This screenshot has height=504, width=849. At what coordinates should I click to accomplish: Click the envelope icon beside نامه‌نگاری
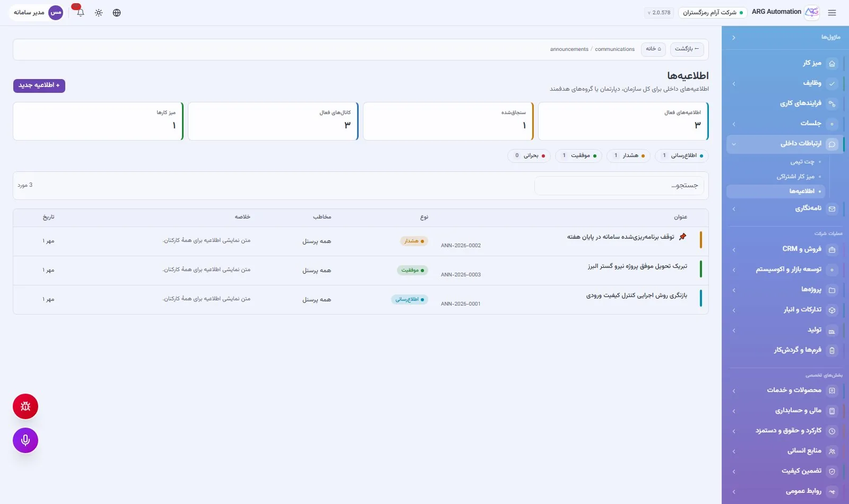point(832,209)
